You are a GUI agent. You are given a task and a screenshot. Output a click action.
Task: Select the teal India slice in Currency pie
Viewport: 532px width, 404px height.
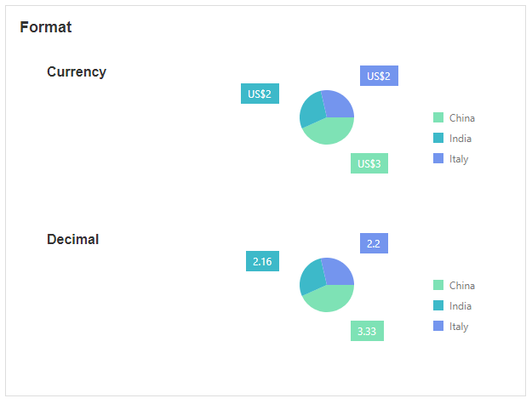click(x=311, y=111)
